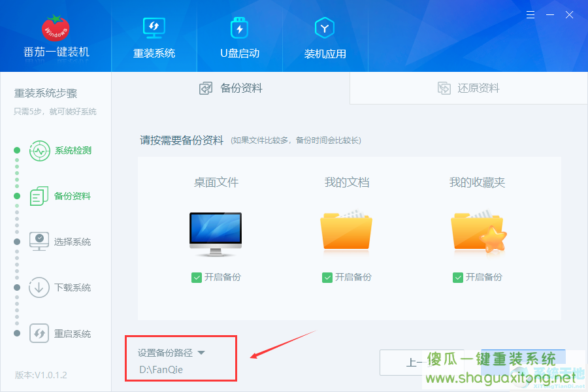Click the 我的文档 heading
The width and height of the screenshot is (588, 392).
[347, 182]
